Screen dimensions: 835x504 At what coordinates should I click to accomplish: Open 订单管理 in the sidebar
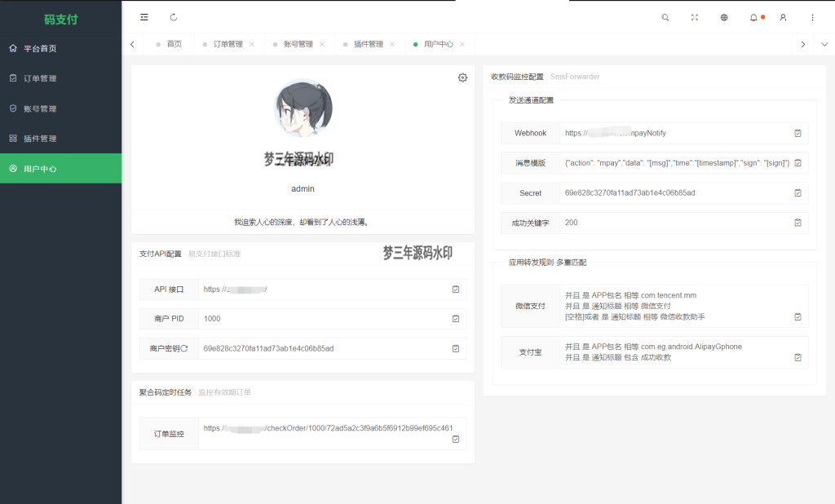point(60,78)
